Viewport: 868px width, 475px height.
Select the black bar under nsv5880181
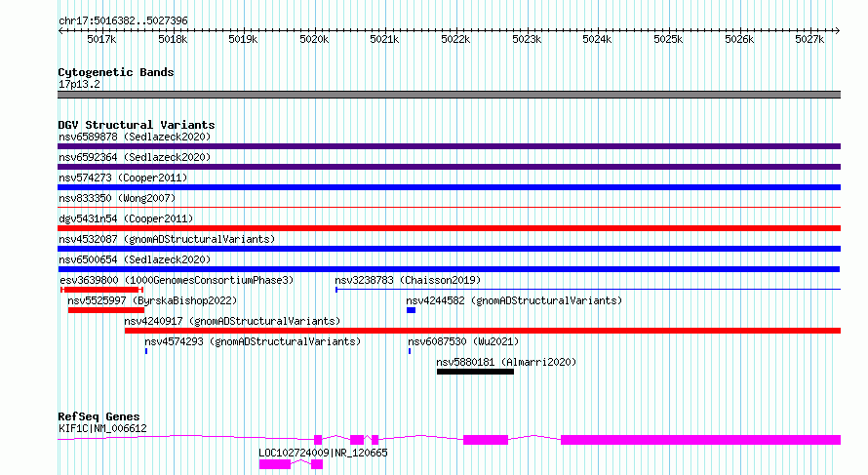tap(475, 372)
